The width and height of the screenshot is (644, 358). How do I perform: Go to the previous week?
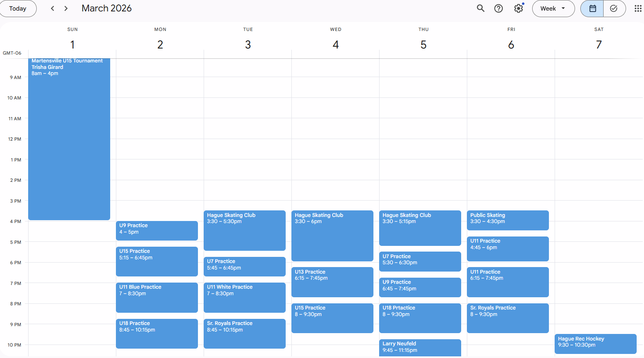pyautogui.click(x=53, y=9)
